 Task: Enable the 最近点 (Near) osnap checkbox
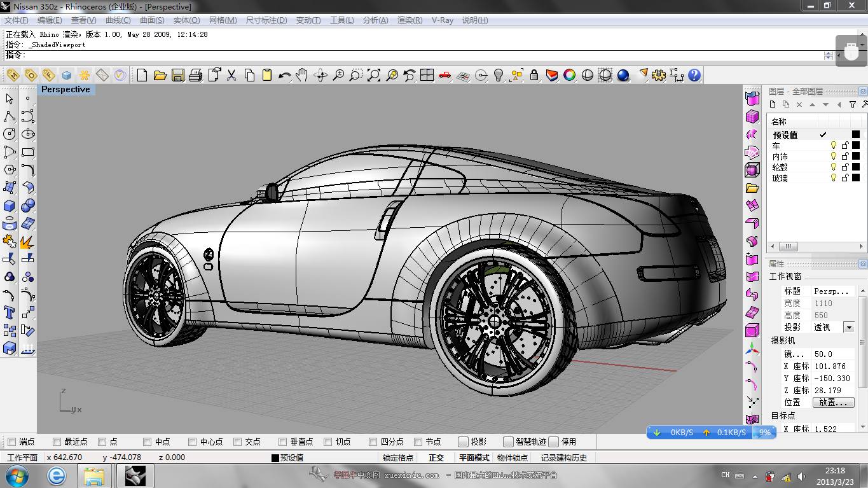coord(57,442)
